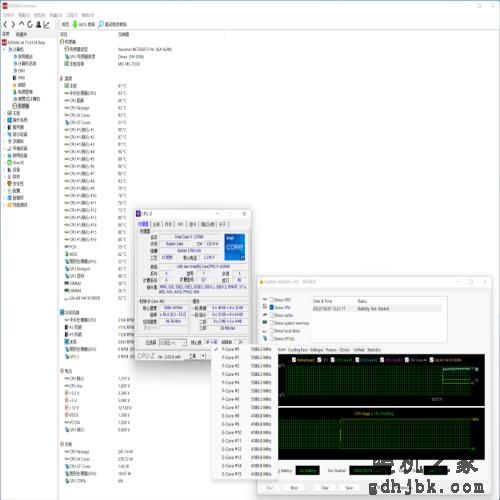The height and width of the screenshot is (500, 500).
Task: Click the Stop button in stability test
Action: tap(294, 488)
